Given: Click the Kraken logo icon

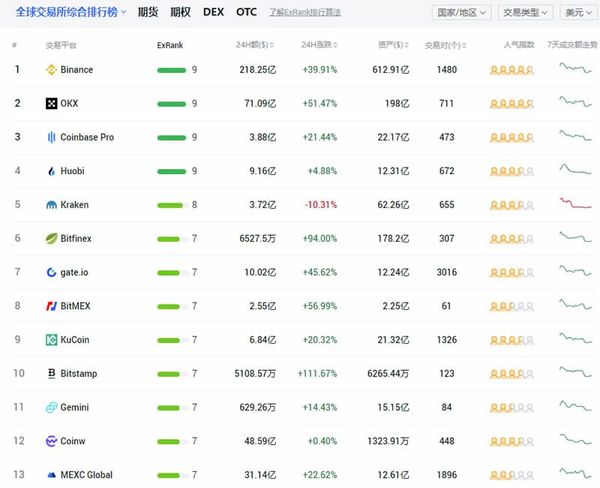Looking at the screenshot, I should 51,205.
